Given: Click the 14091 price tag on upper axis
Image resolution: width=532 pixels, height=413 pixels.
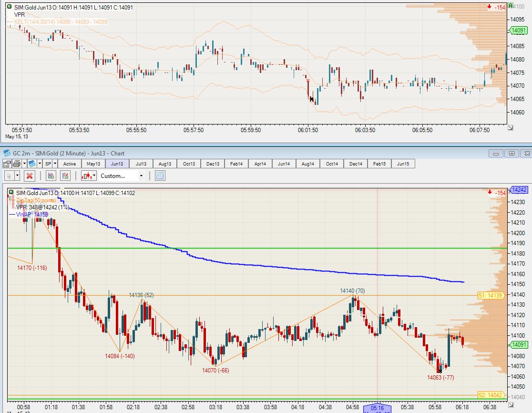Looking at the screenshot, I should pyautogui.click(x=518, y=30).
